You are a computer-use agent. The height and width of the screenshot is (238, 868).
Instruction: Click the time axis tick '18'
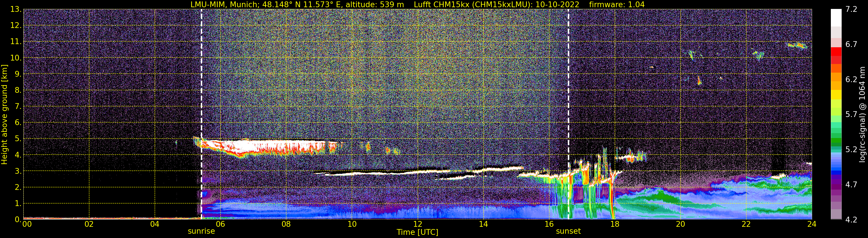[614, 224]
